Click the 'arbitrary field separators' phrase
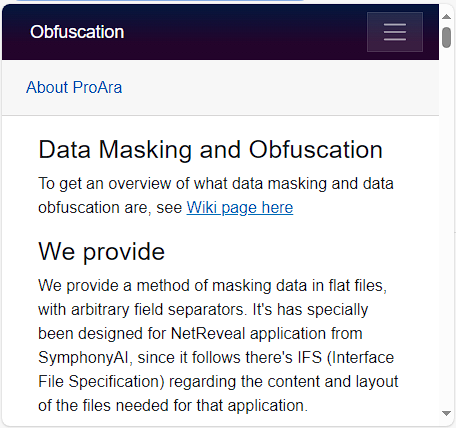This screenshot has height=428, width=456. (159, 310)
